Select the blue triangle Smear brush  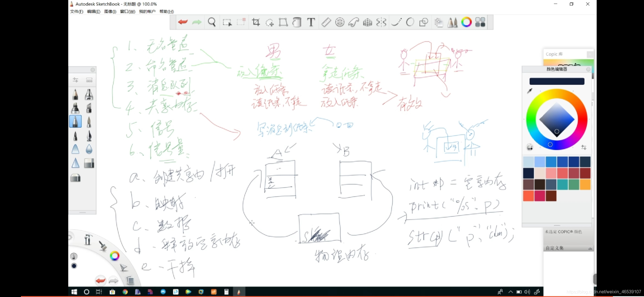75,149
